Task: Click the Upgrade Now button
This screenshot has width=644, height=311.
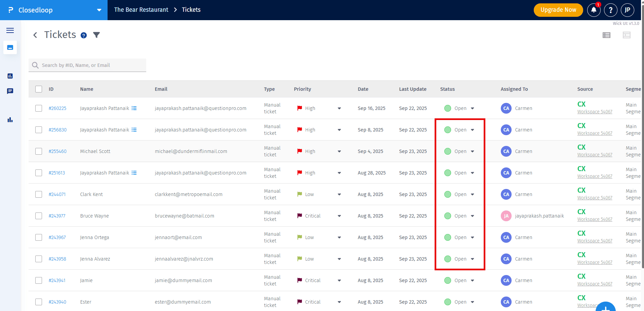Action: pyautogui.click(x=558, y=10)
